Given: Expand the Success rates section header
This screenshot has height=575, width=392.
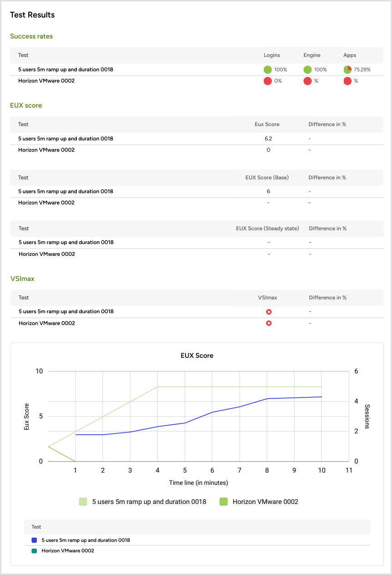Looking at the screenshot, I should click(31, 36).
